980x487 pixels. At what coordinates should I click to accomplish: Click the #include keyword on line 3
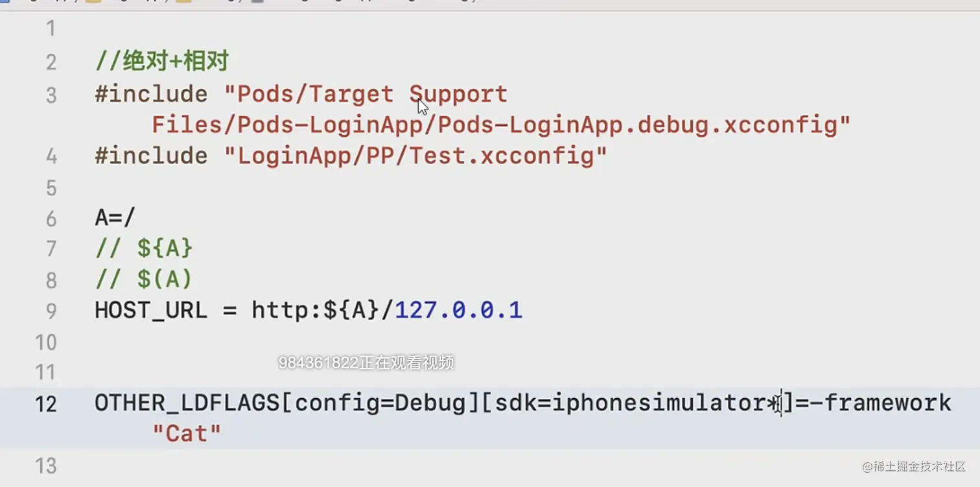coord(150,95)
